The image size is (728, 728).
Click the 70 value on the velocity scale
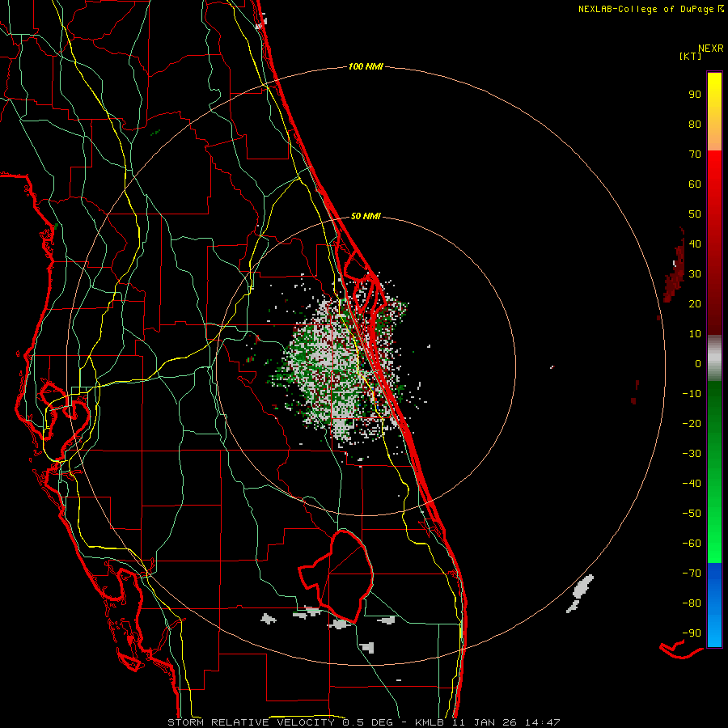695,154
